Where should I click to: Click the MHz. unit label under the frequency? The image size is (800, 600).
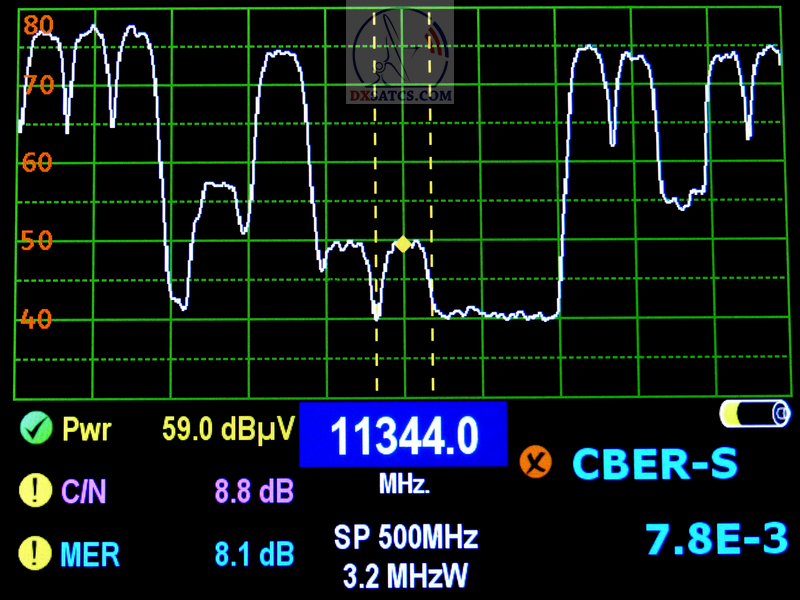point(404,485)
